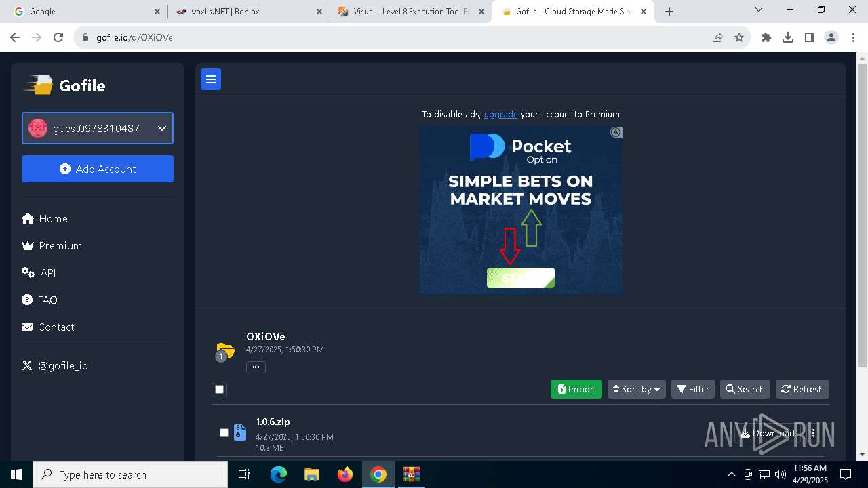Screen dimensions: 868x488
Task: Open the Chrome profile icon
Action: (831, 37)
